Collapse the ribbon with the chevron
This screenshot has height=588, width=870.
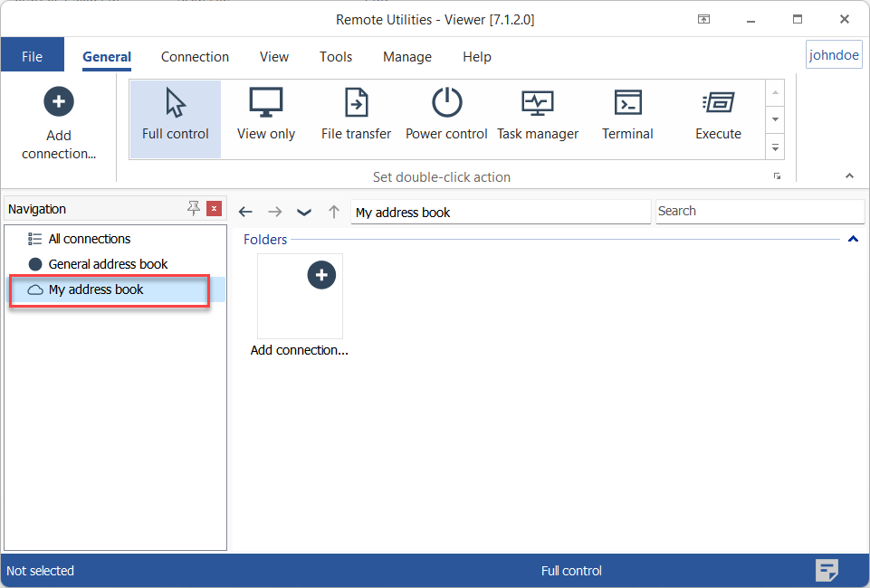[x=849, y=176]
